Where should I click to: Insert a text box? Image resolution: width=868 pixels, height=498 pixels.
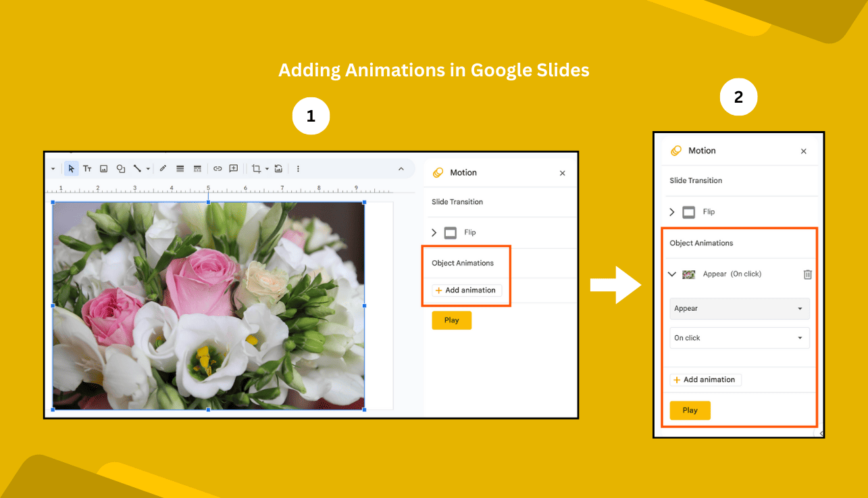pyautogui.click(x=88, y=168)
